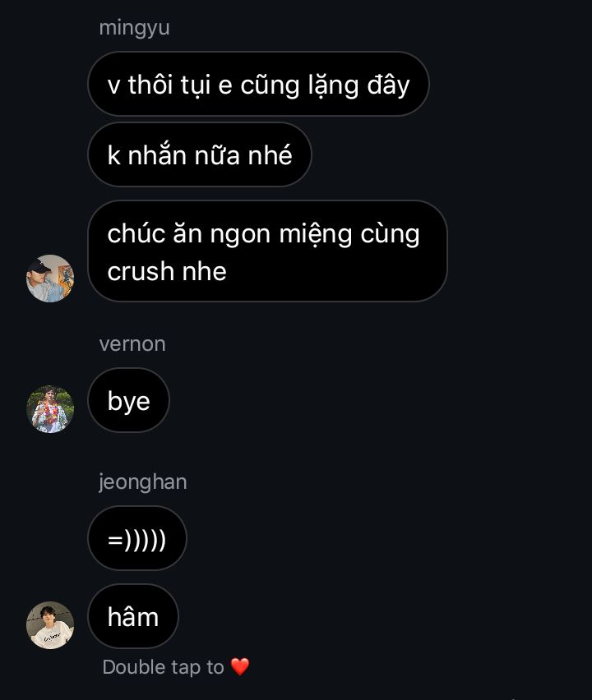Screen dimensions: 592x700
Task: Tap vernon's avatar with flower lei
Action: [50, 409]
